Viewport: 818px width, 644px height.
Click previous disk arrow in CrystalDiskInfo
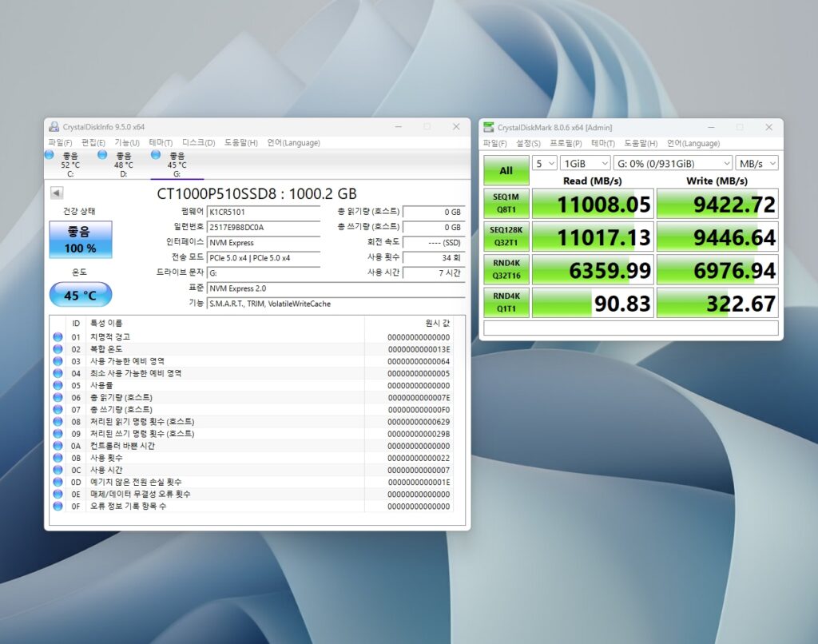click(x=57, y=193)
